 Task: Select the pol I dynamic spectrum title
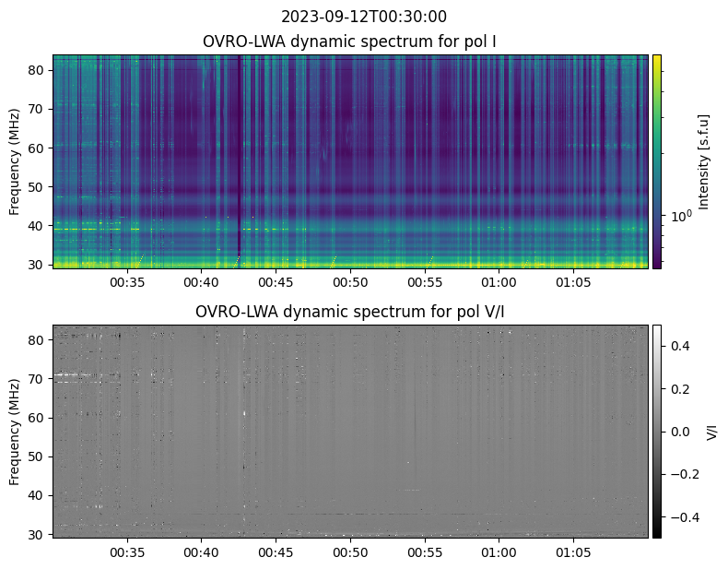349,41
